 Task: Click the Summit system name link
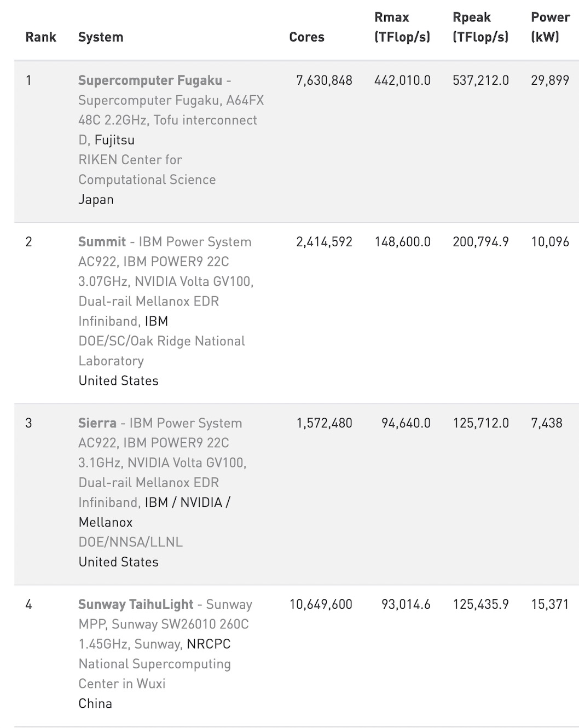tap(102, 242)
